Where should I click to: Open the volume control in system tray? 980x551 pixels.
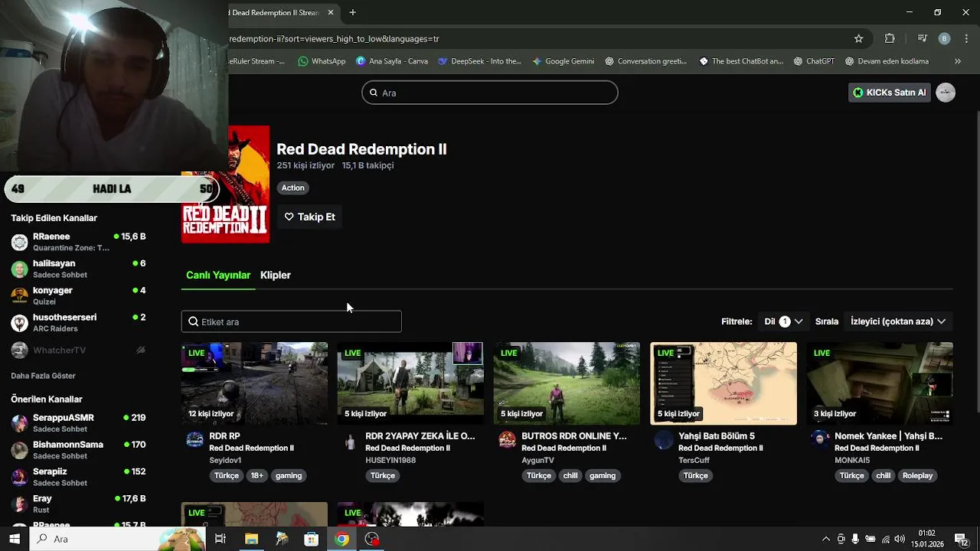click(900, 539)
